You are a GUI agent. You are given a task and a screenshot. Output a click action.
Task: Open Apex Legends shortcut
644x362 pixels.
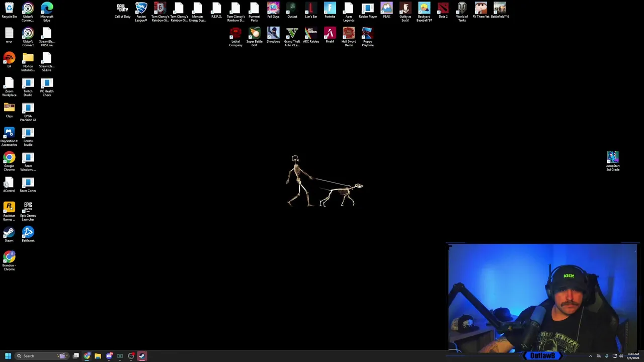(349, 12)
